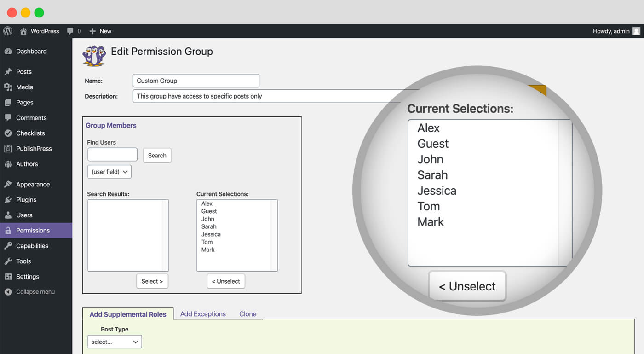Viewport: 644px width, 354px height.
Task: Go to the Plugins icon
Action: point(8,200)
